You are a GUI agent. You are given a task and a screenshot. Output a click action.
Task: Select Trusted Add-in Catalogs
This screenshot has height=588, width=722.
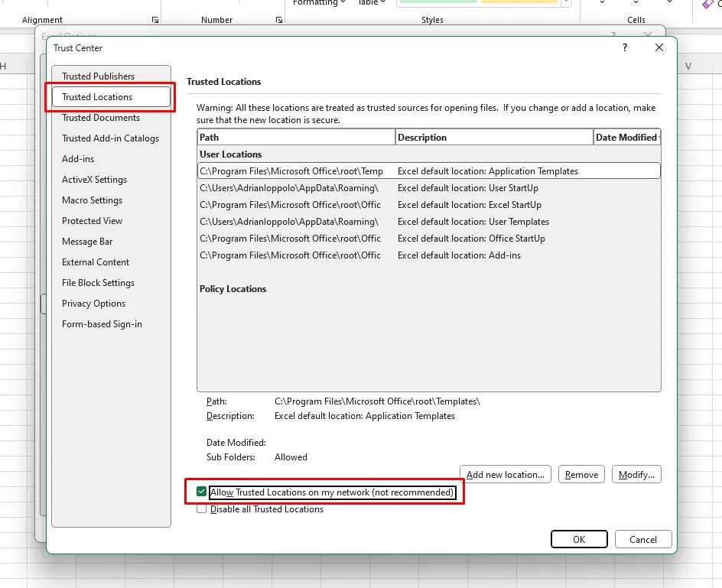pos(110,138)
